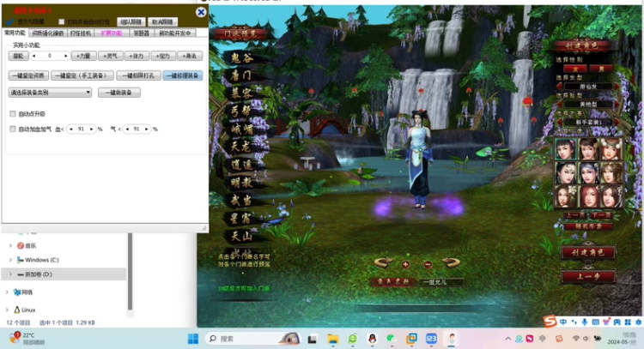The width and height of the screenshot is (644, 349).
Task: Expand the Windows (C:) drive tree item
Action: (10, 259)
